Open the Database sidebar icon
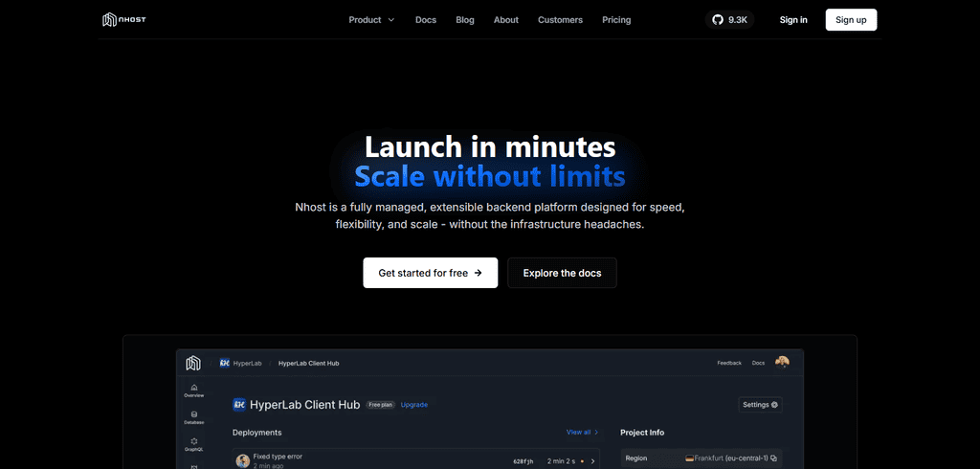The image size is (980, 469). coord(193,417)
